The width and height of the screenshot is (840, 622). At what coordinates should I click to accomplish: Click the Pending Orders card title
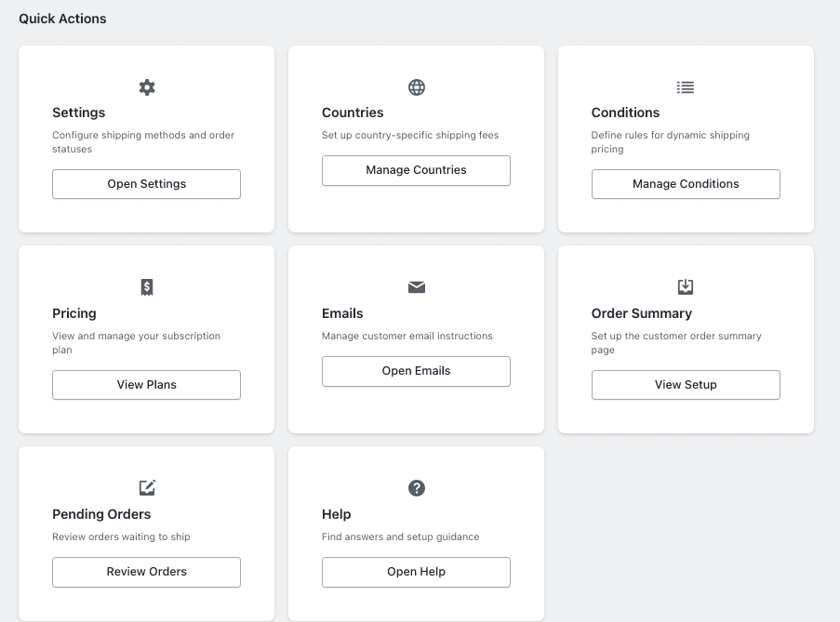pyautogui.click(x=101, y=514)
